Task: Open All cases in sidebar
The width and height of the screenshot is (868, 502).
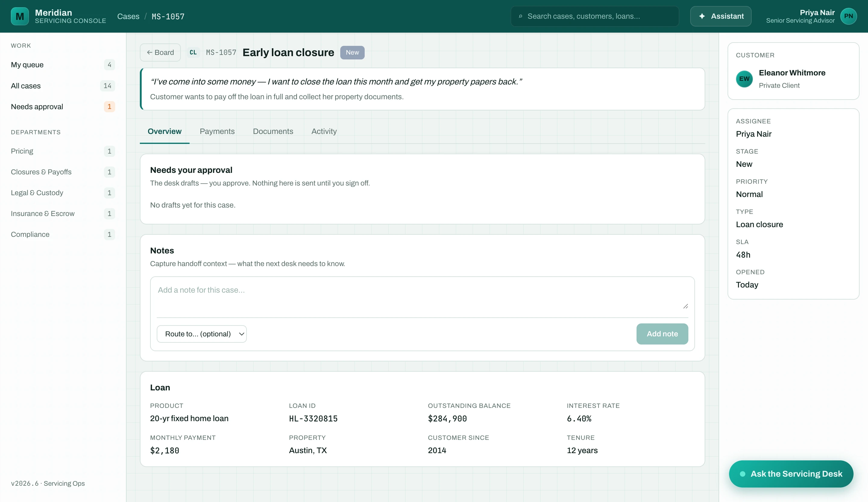Action: 63,86
